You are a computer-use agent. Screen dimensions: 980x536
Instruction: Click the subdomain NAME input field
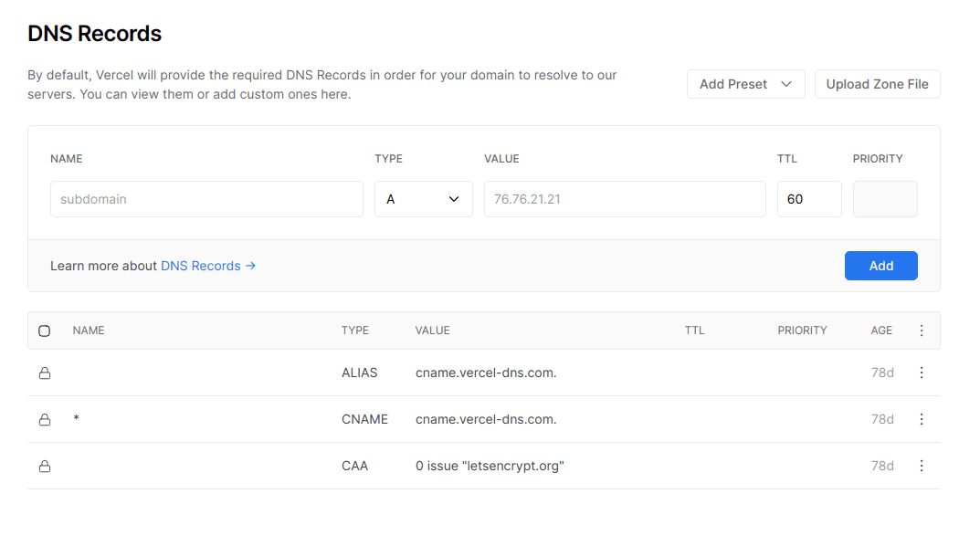click(206, 199)
